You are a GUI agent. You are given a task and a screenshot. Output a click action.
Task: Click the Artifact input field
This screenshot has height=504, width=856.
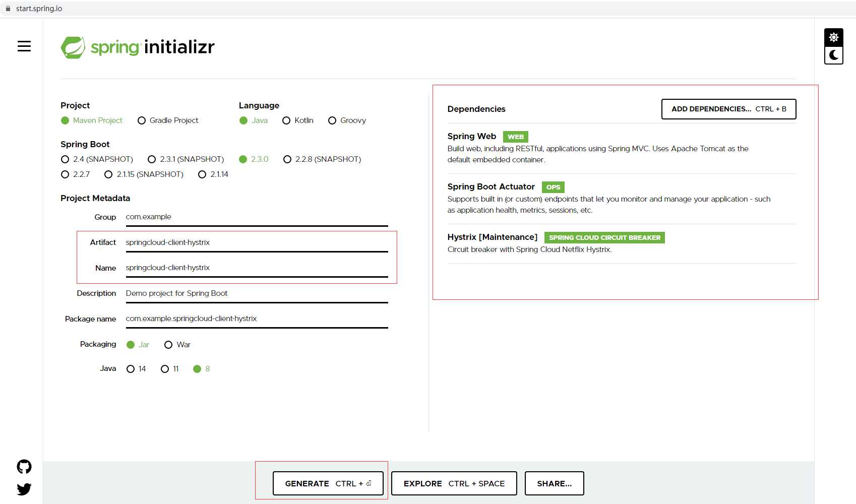click(257, 243)
